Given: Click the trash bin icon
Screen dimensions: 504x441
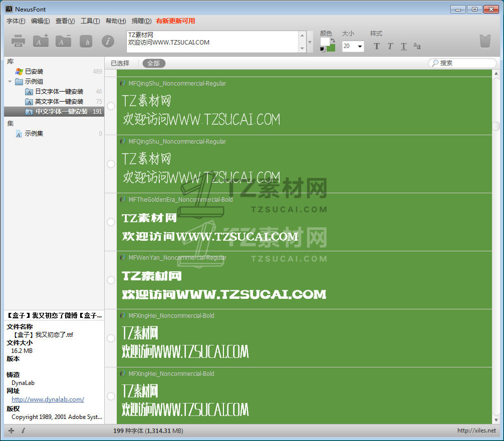Looking at the screenshot, I should pyautogui.click(x=485, y=41).
